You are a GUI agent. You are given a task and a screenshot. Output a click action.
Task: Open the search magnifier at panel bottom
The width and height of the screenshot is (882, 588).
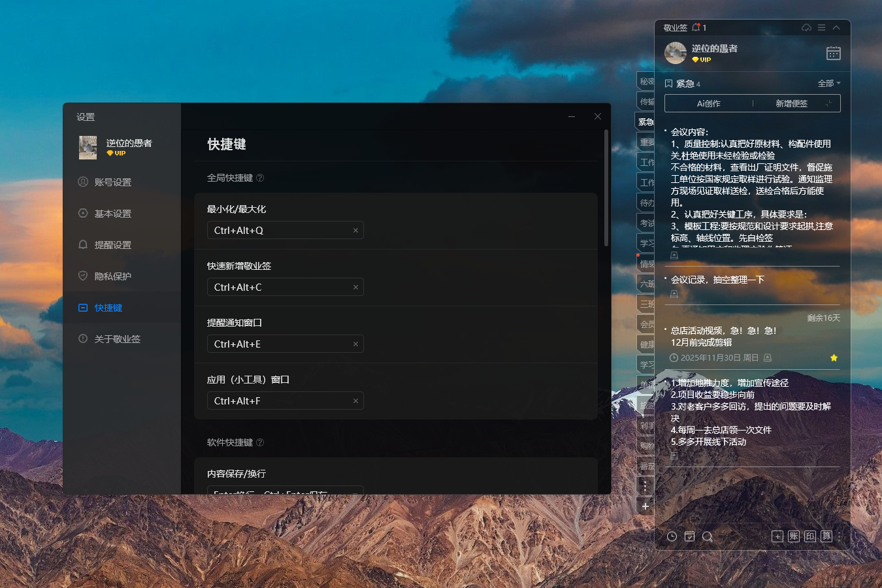[x=708, y=536]
